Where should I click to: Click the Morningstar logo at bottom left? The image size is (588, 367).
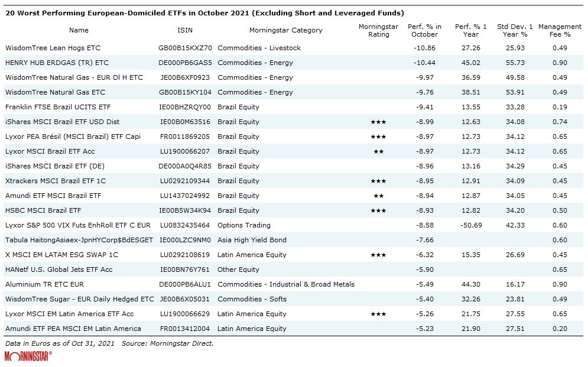(28, 356)
